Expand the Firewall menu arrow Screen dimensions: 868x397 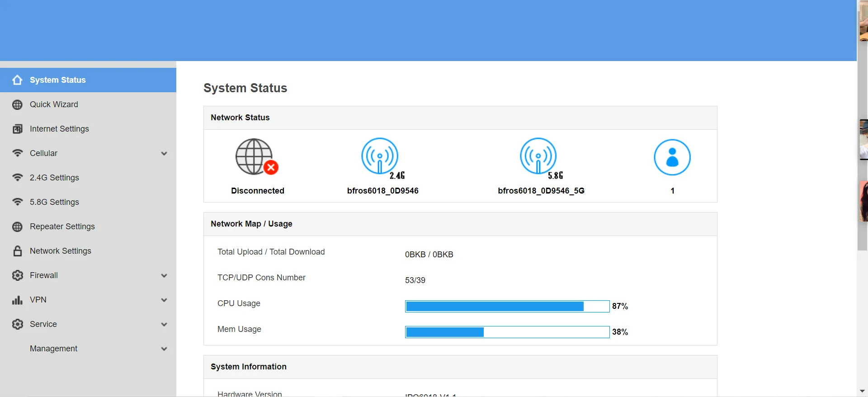[x=164, y=275]
